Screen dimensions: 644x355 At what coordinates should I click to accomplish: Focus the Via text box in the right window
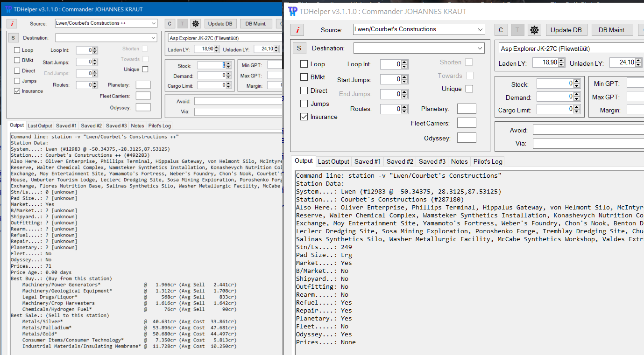588,143
